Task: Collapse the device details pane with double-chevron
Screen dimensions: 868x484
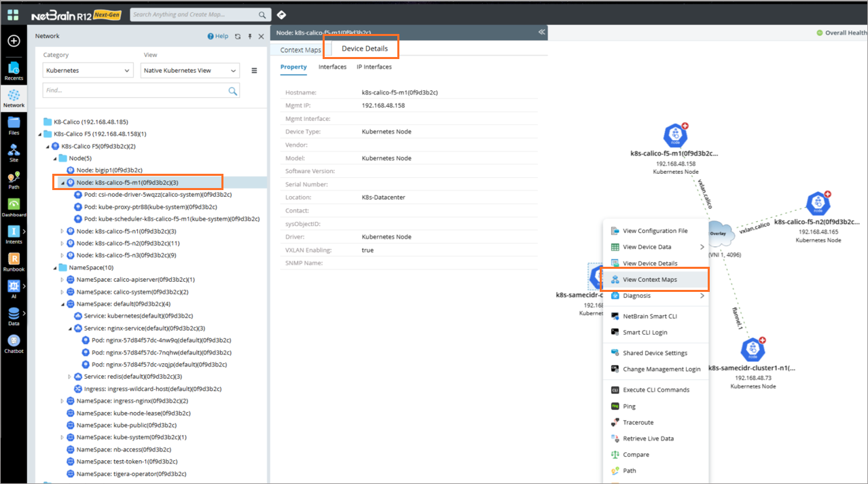Action: click(541, 32)
